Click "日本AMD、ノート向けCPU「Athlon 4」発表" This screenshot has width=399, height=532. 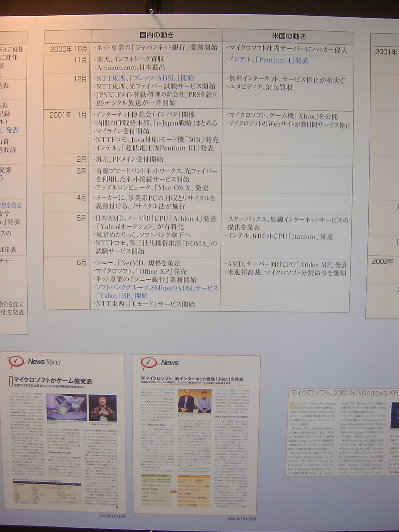(155, 218)
